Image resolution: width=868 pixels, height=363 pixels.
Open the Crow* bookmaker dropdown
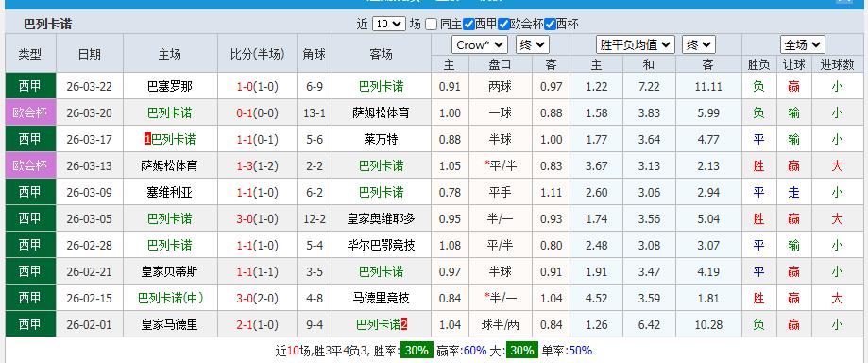point(480,44)
